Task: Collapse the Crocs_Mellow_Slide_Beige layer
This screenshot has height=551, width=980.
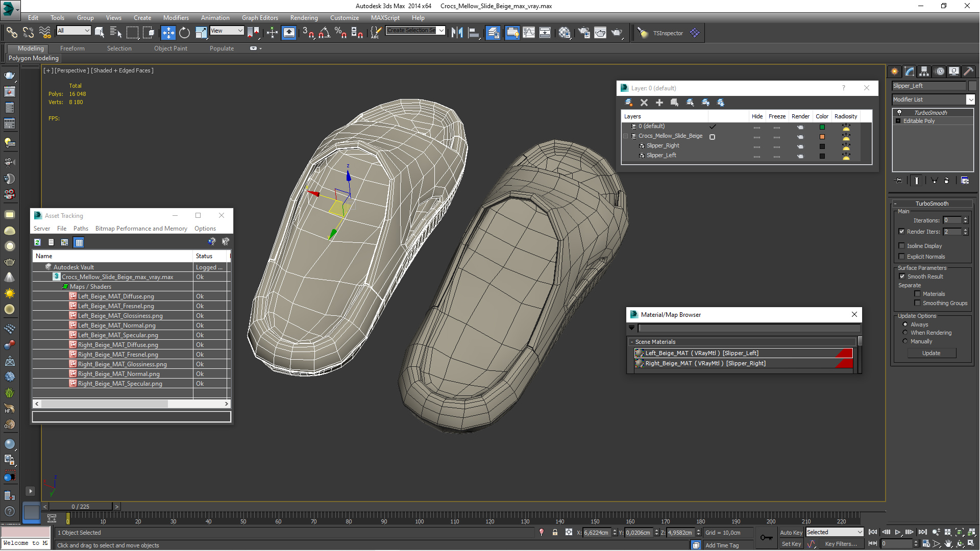Action: tap(626, 136)
